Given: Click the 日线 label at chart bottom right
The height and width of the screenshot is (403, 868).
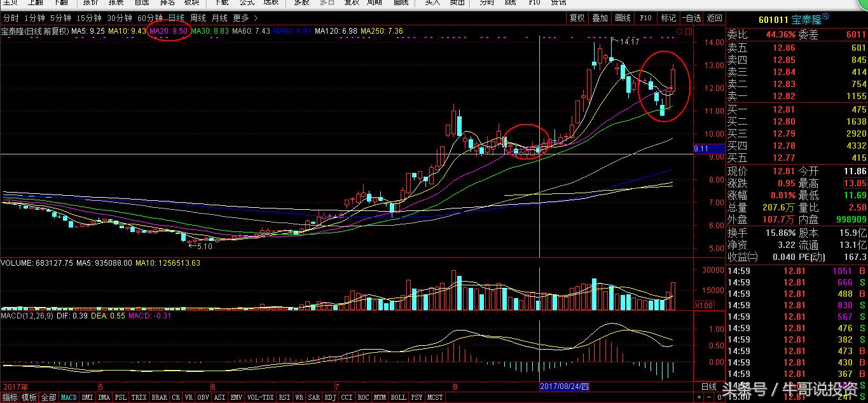Looking at the screenshot, I should [x=709, y=386].
